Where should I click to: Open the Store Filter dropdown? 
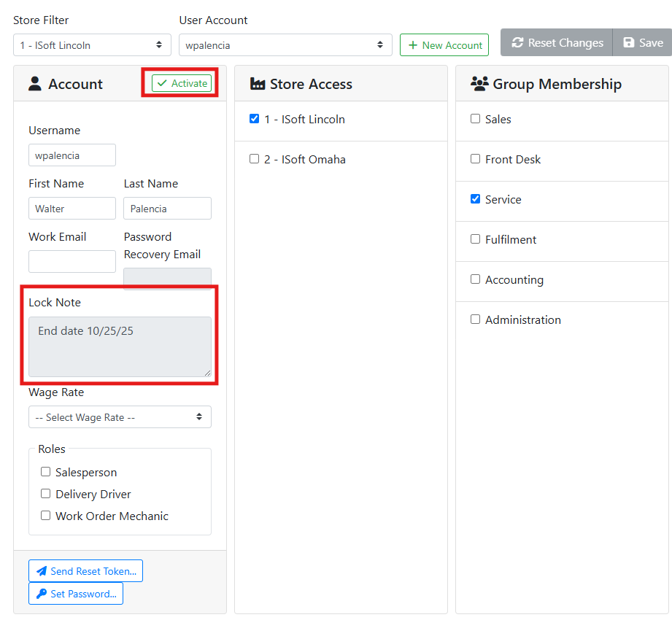click(92, 45)
